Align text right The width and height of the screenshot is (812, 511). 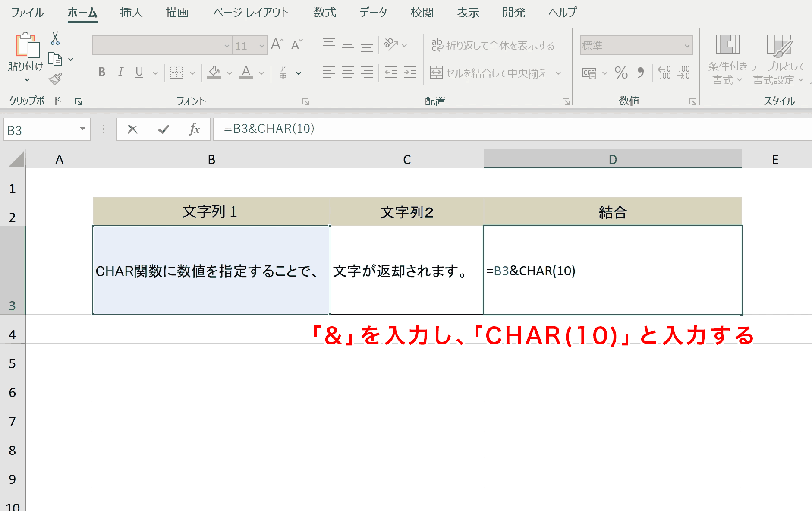(367, 72)
